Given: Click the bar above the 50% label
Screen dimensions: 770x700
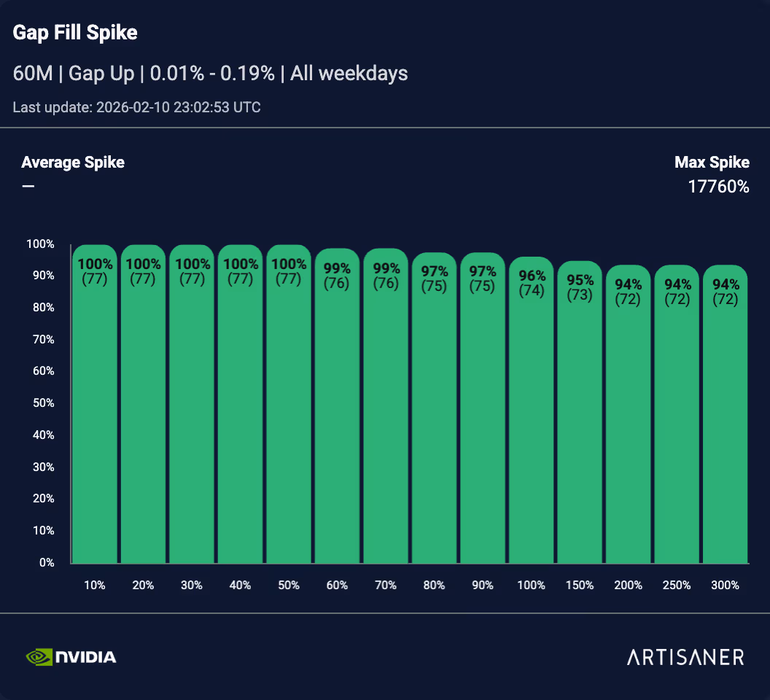Looking at the screenshot, I should pyautogui.click(x=289, y=404).
